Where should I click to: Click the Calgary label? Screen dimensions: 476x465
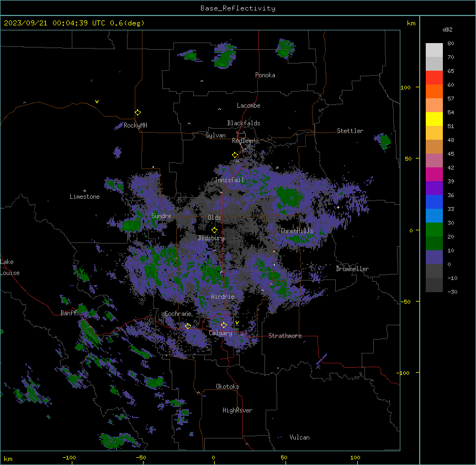tap(221, 333)
